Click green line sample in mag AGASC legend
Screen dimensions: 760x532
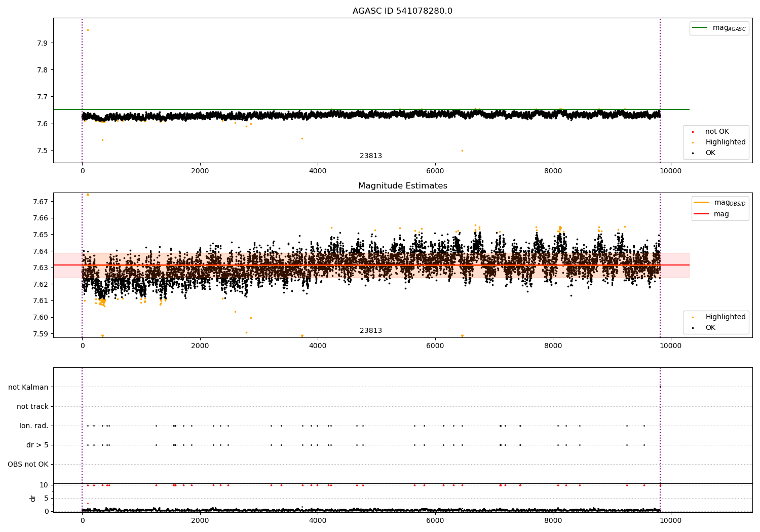click(699, 28)
